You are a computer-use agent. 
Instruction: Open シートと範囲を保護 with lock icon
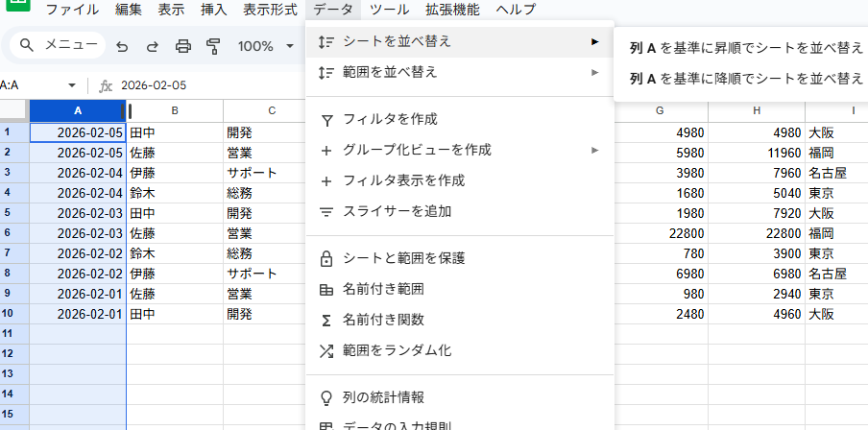click(403, 258)
